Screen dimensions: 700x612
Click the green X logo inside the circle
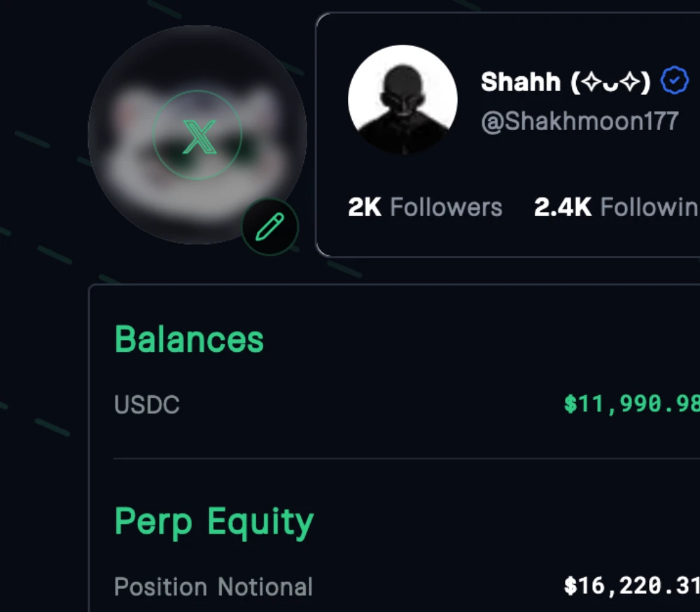(x=198, y=137)
